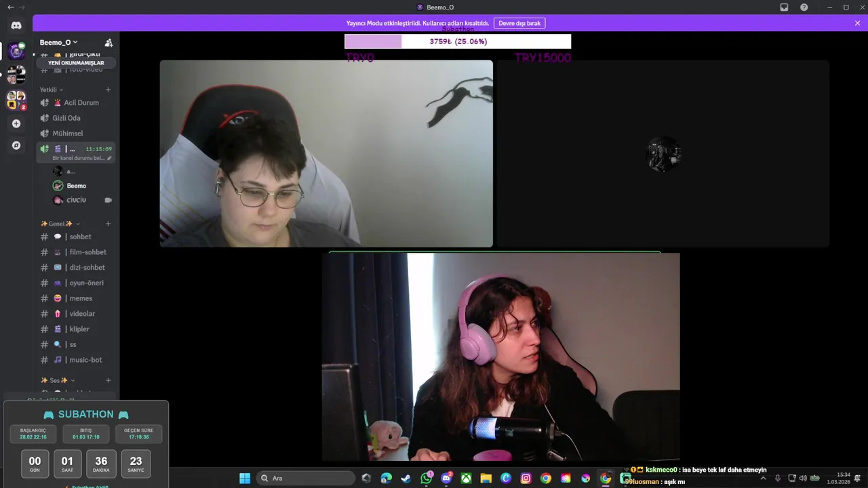Edit voice channel status pencil icon
The width and height of the screenshot is (868, 488).
pyautogui.click(x=109, y=158)
